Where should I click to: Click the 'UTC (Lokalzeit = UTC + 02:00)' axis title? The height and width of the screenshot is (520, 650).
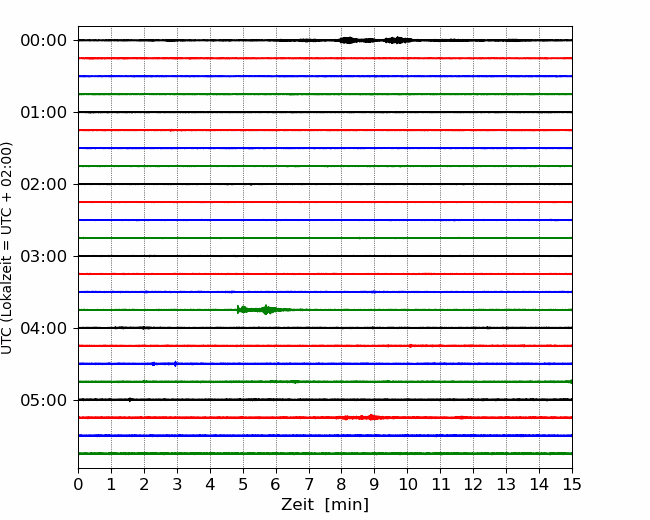pos(7,248)
